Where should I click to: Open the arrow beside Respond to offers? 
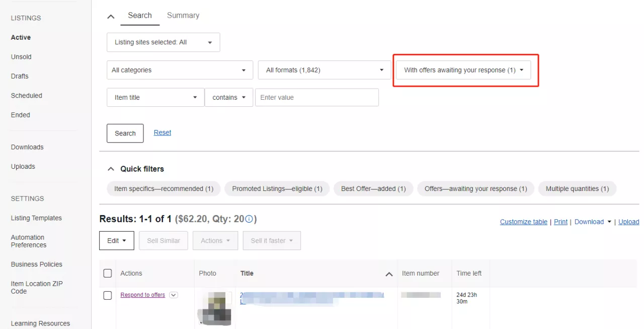[x=174, y=295]
